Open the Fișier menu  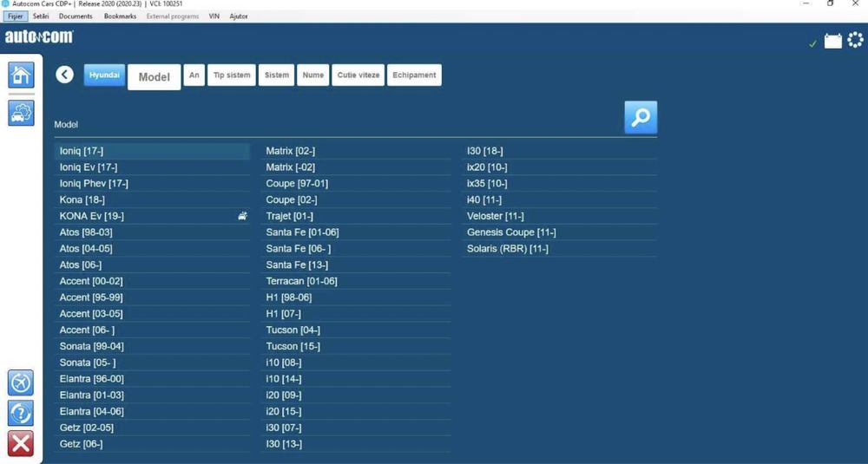pyautogui.click(x=15, y=16)
